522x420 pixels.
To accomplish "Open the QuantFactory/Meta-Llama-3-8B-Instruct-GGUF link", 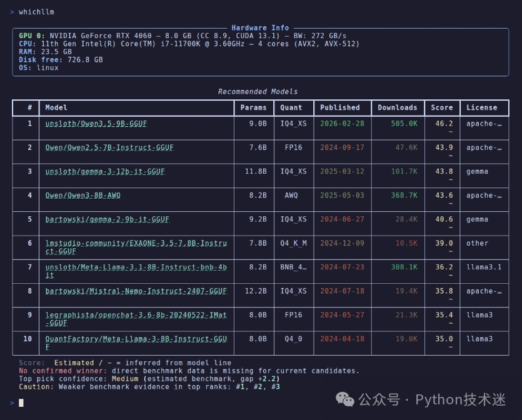I will [136, 342].
